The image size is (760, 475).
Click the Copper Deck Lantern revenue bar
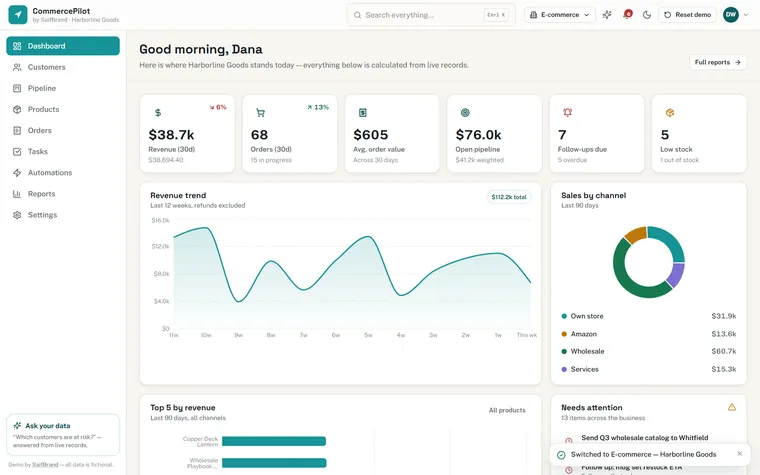[274, 441]
